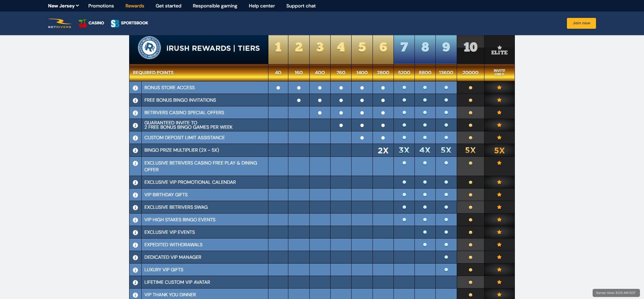Screen dimensions: 644x299
Task: Open the Promotions menu
Action: pyautogui.click(x=101, y=6)
